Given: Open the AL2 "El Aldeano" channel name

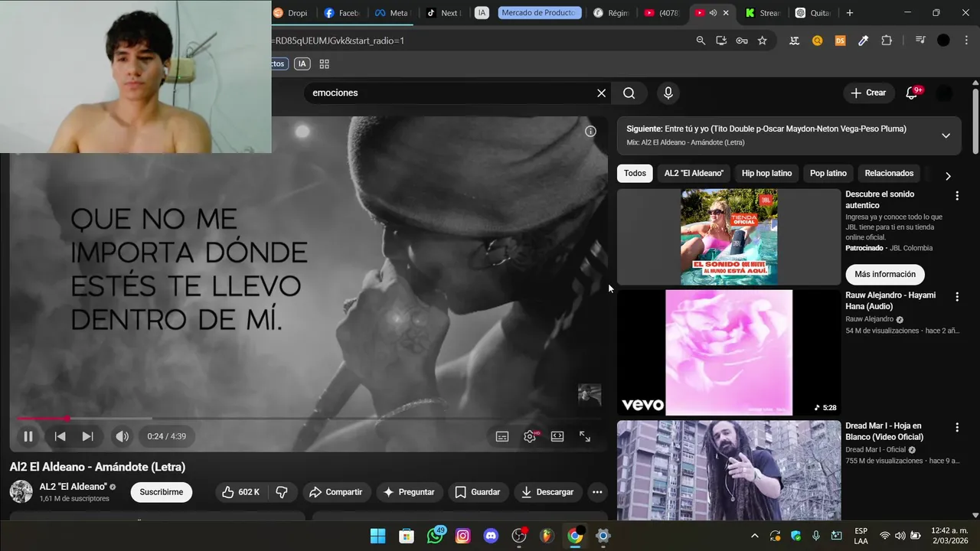Looking at the screenshot, I should (x=73, y=487).
